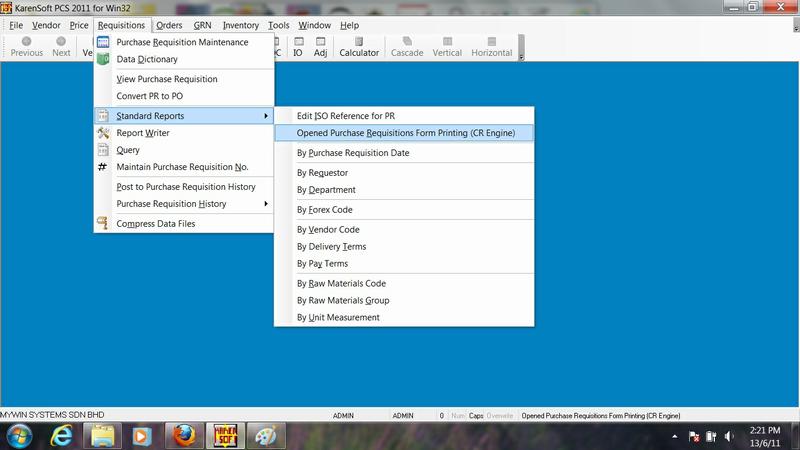The width and height of the screenshot is (800, 450).
Task: Open the Window menu
Action: coord(314,25)
